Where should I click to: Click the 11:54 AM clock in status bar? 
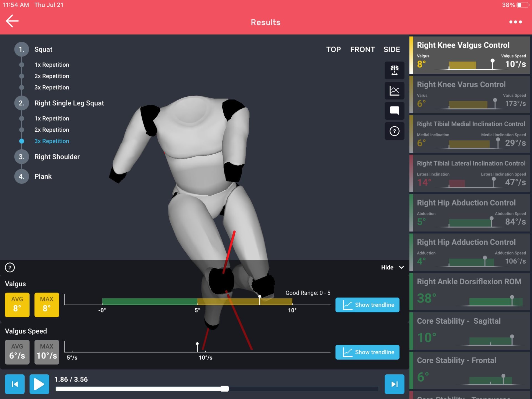[x=16, y=5]
